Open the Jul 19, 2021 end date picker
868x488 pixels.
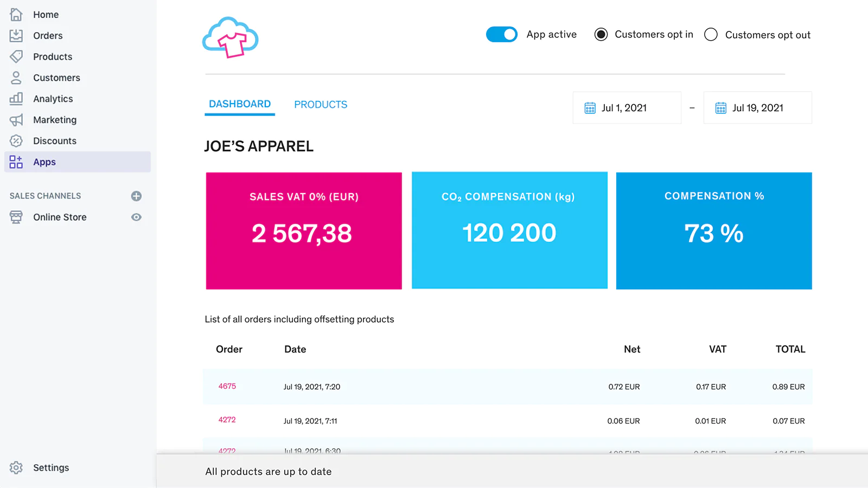tap(757, 108)
